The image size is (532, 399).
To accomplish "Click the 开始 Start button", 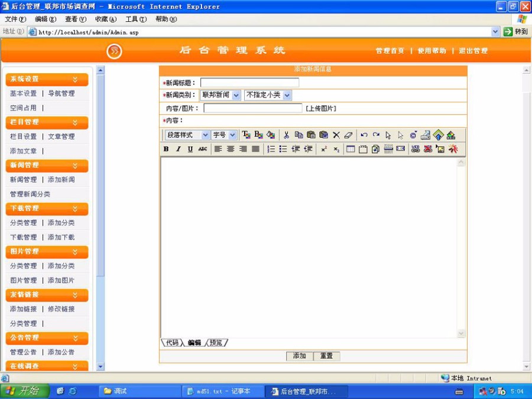I will (24, 391).
